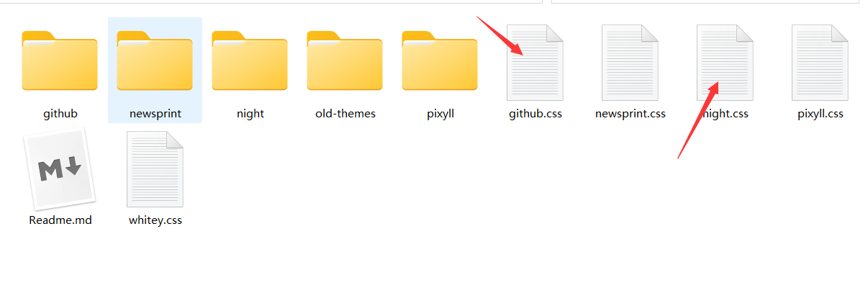The height and width of the screenshot is (306, 868).
Task: Click the "old-themes" folder name label
Action: click(345, 114)
